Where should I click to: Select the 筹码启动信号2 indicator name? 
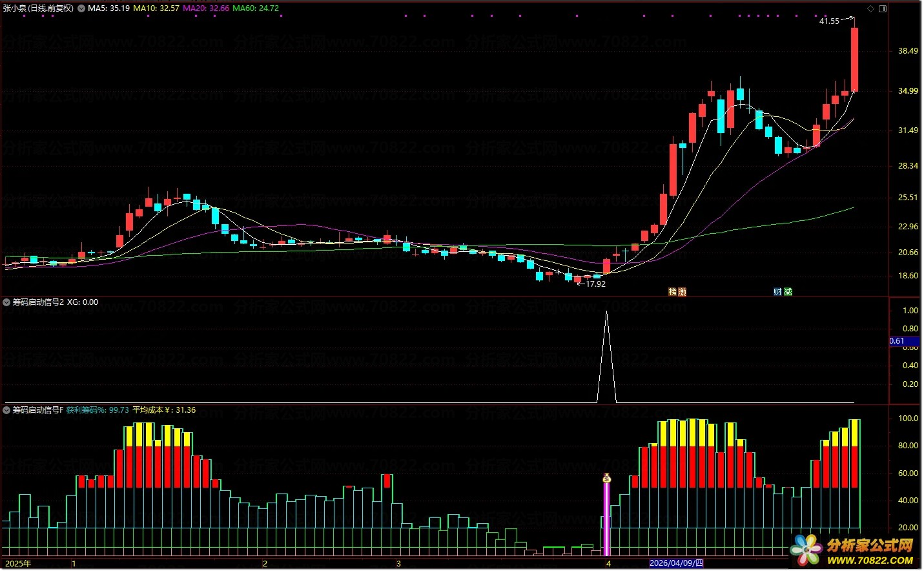pyautogui.click(x=38, y=302)
